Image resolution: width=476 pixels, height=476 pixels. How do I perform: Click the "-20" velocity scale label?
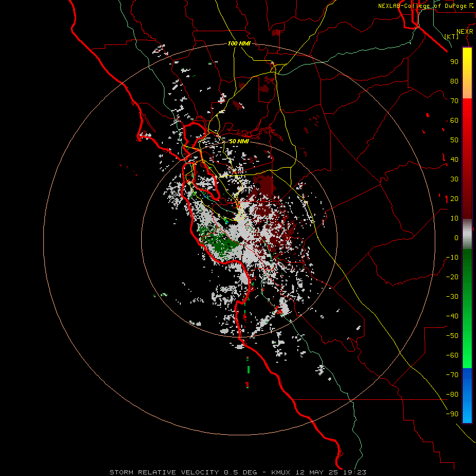452,277
